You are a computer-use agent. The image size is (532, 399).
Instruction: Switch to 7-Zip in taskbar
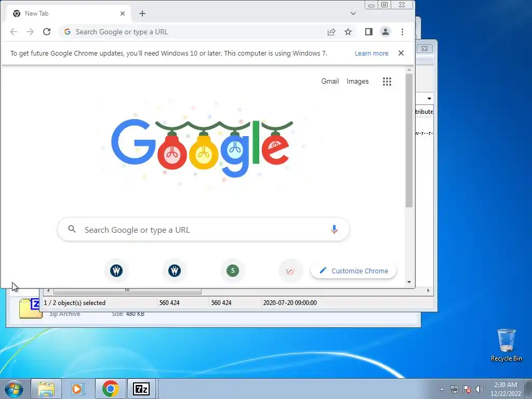(141, 389)
